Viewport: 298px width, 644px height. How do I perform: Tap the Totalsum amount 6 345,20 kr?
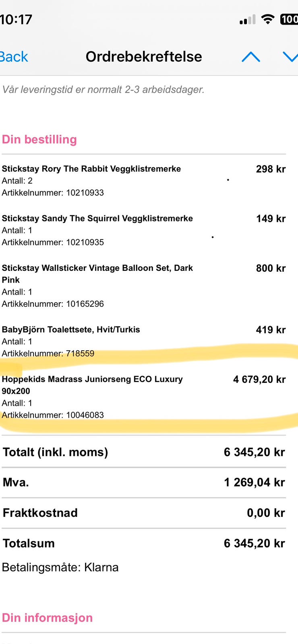click(x=254, y=543)
